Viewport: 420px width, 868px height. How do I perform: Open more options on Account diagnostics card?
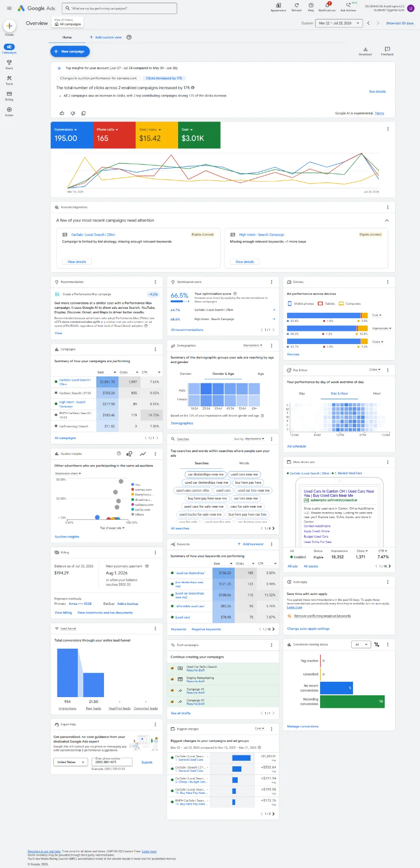tap(387, 207)
